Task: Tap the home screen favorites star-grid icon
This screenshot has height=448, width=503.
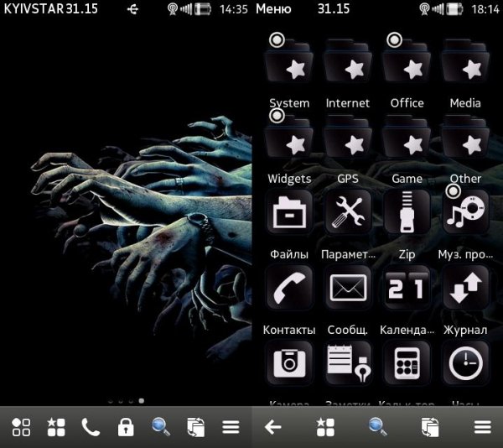Action: pyautogui.click(x=56, y=427)
